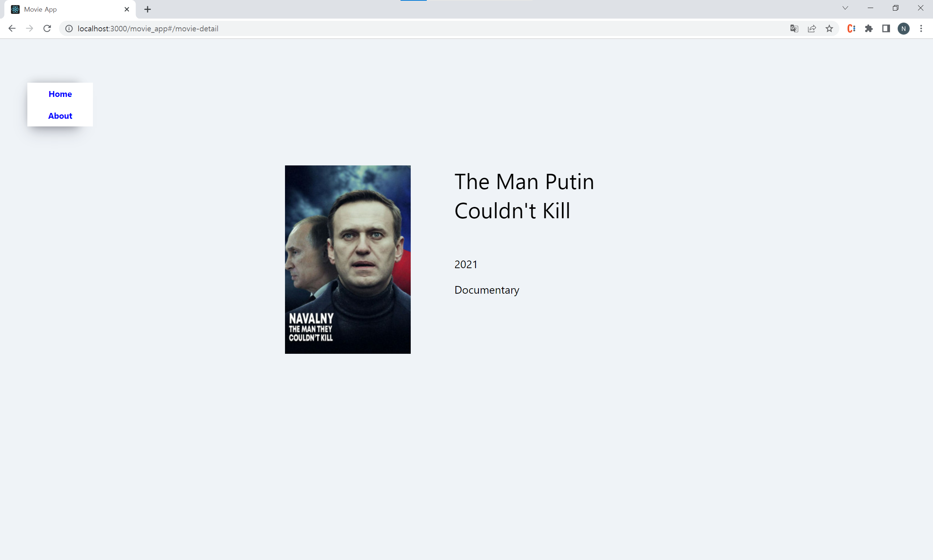Toggle the browser side panel icon
Screen dimensions: 933x560
coord(886,28)
